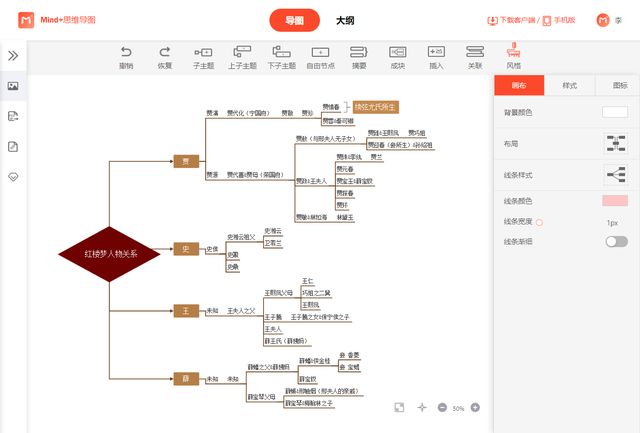
Task: Click the center-canvas crosshair icon
Action: pos(422,407)
